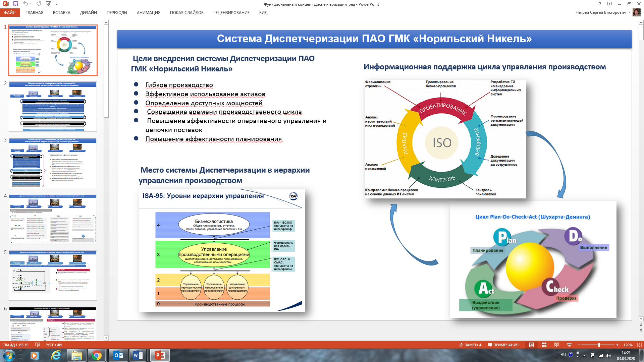Fit slide to current window

[639, 345]
